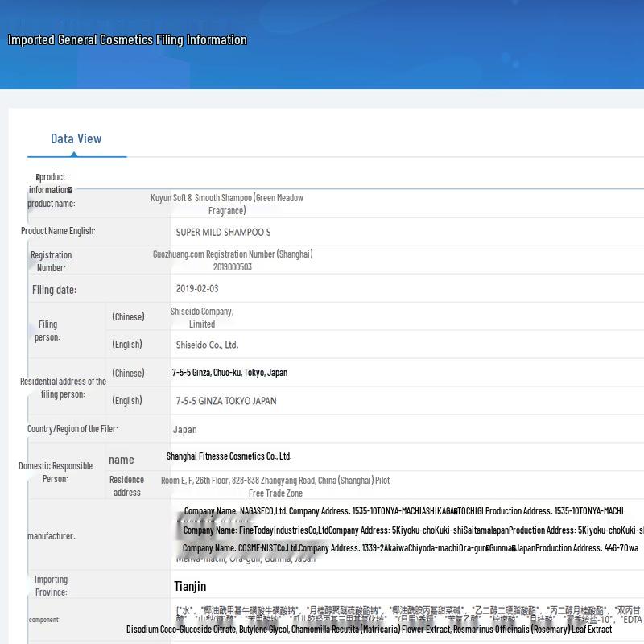Click Shiseido Company, Limited text
The height and width of the screenshot is (644, 644).
click(202, 317)
